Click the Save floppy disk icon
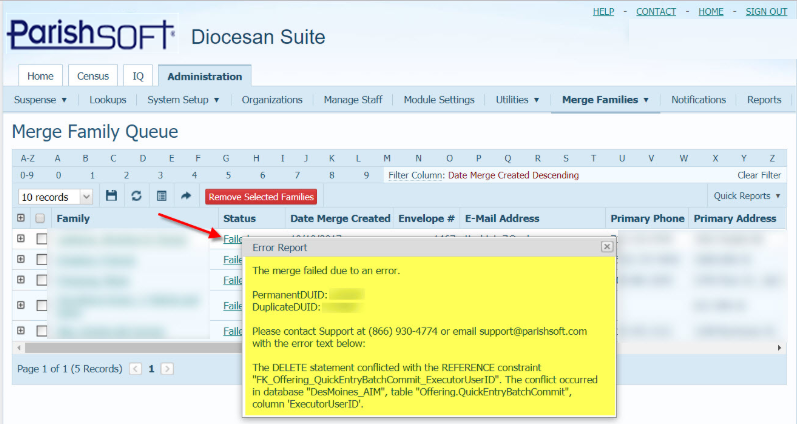The height and width of the screenshot is (424, 797). pyautogui.click(x=111, y=196)
